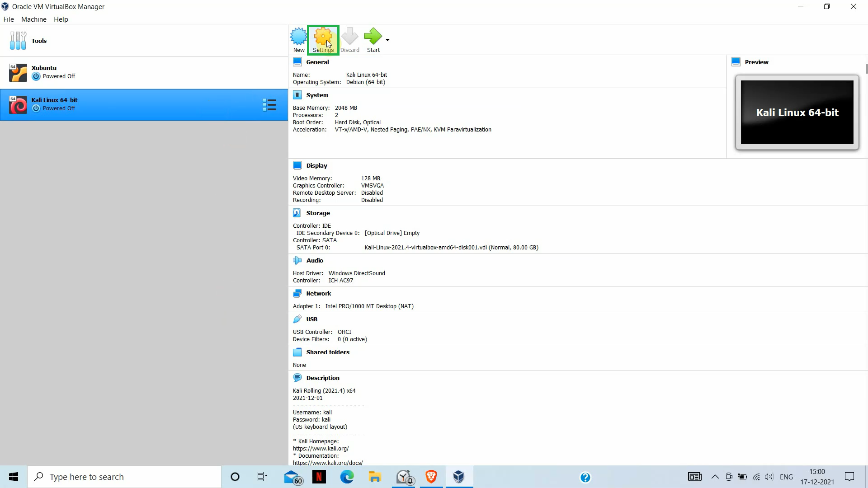Open the Kali documentation link
The image size is (868, 488).
[x=328, y=463]
